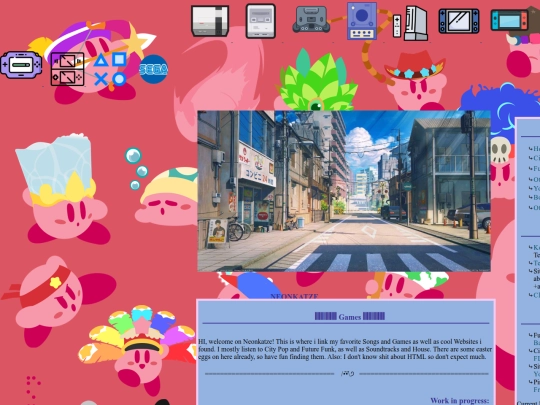Open the NES console icon
Screen dimensions: 540x405
click(x=210, y=21)
